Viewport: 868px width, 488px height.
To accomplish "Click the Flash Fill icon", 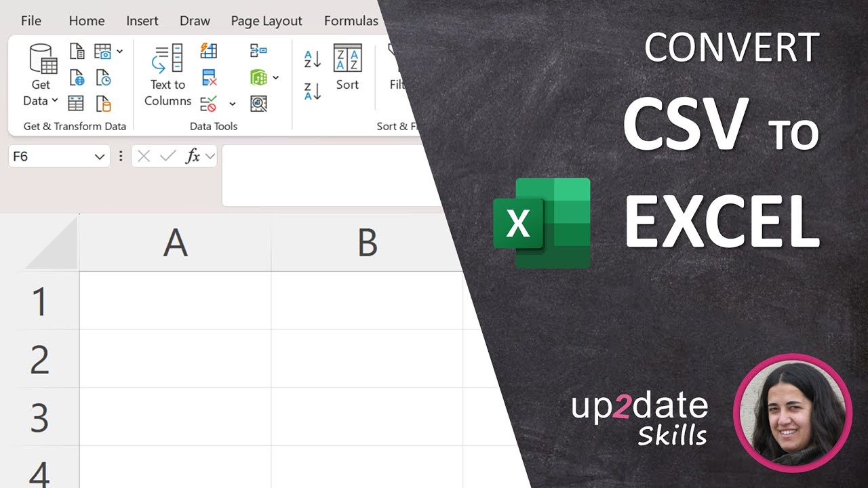I will [x=209, y=51].
